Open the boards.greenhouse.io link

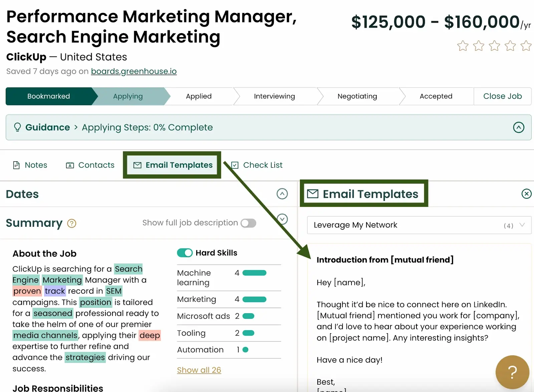pos(133,71)
